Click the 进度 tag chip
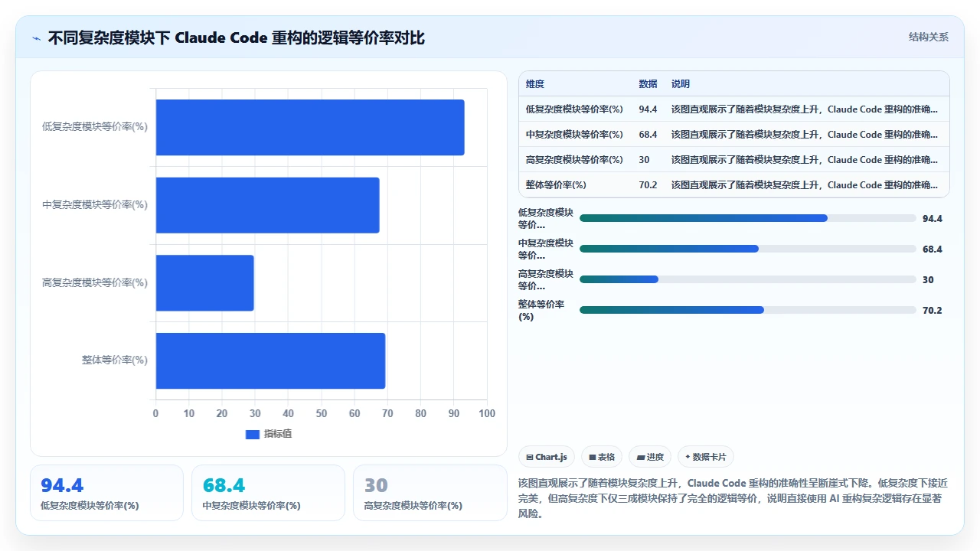 pos(650,457)
